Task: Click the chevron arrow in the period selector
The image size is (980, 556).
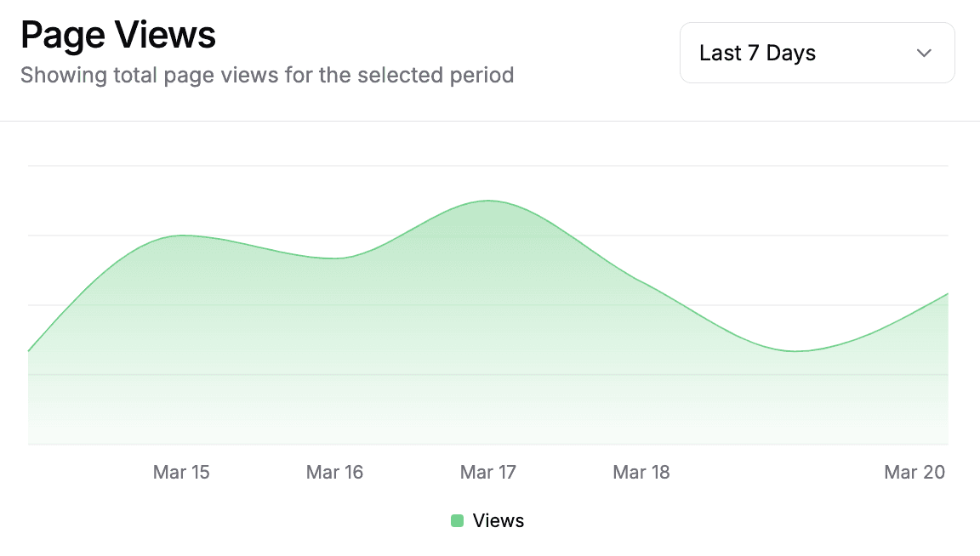Action: (x=924, y=53)
